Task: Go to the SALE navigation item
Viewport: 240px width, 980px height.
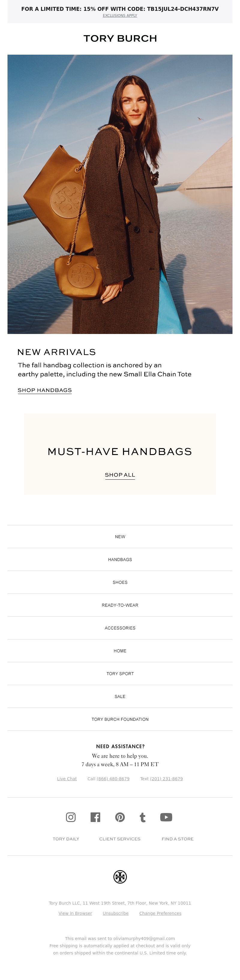Action: (x=120, y=696)
